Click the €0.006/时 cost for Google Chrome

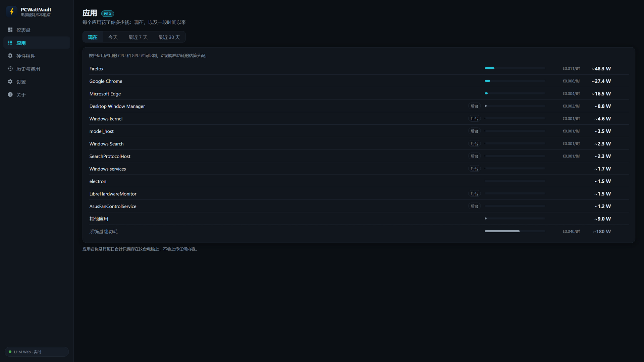point(571,81)
